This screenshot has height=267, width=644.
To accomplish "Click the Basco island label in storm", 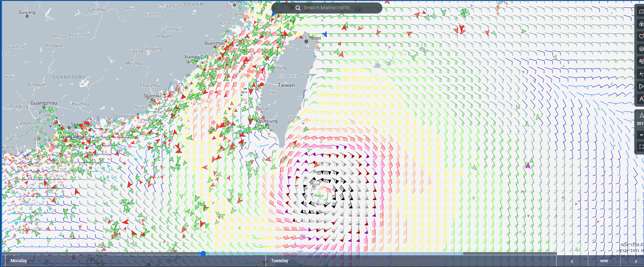I will tap(319, 196).
